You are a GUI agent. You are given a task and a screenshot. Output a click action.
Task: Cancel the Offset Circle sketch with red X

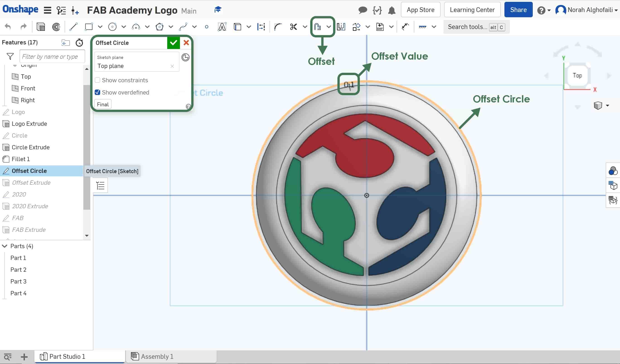tap(186, 43)
